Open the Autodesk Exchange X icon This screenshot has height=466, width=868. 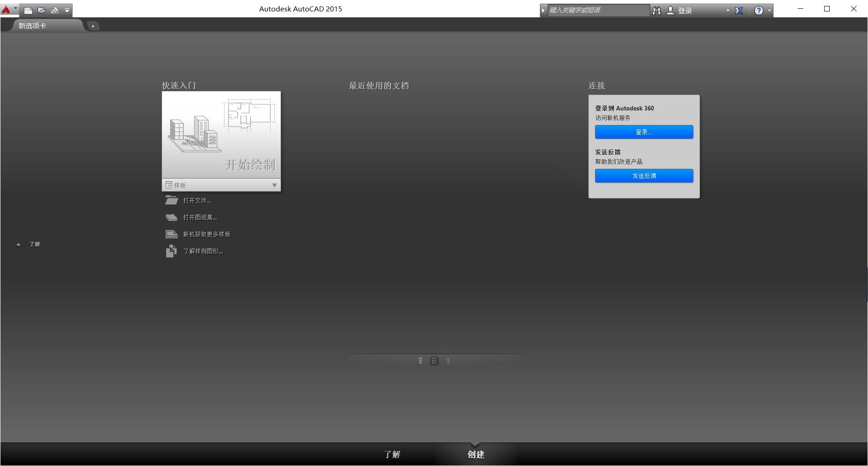tap(739, 10)
